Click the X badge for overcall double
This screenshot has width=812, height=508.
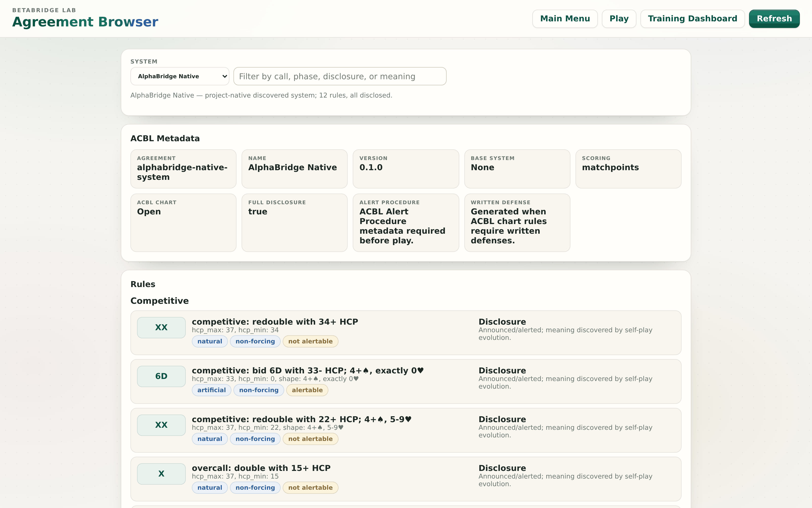click(x=161, y=474)
